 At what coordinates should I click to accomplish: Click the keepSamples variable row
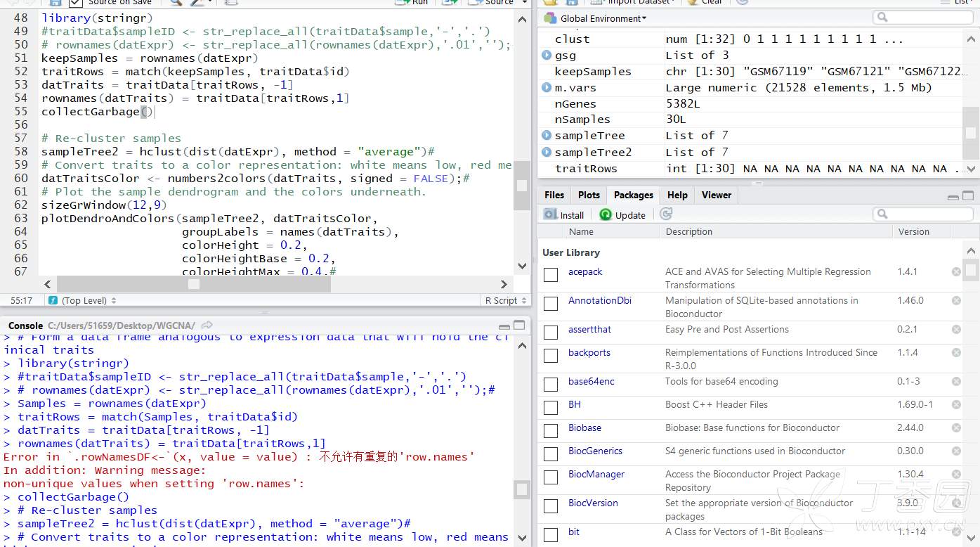click(750, 71)
